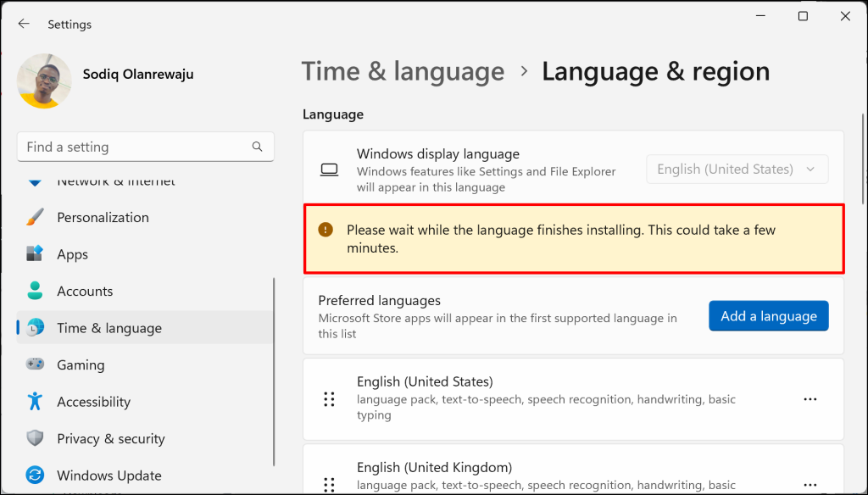Click the English (United Kingdom) language row
Viewport: 868px width, 495px height.
574,470
